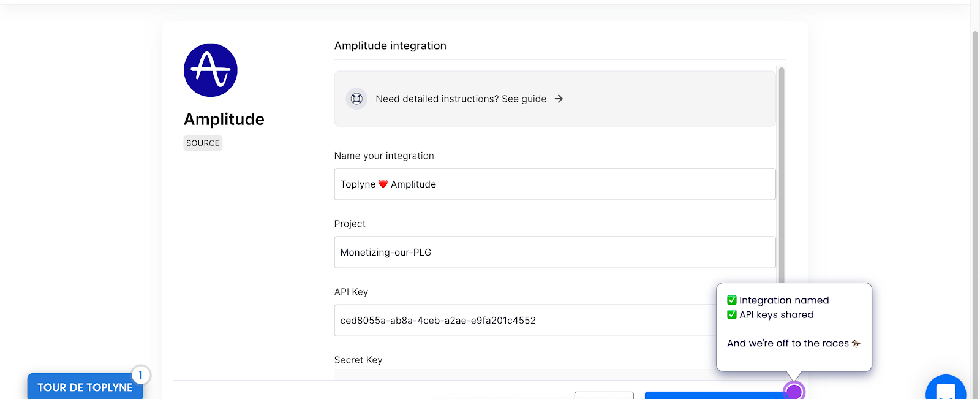The height and width of the screenshot is (399, 980).
Task: Start the Tour de Toplyne
Action: point(85,387)
